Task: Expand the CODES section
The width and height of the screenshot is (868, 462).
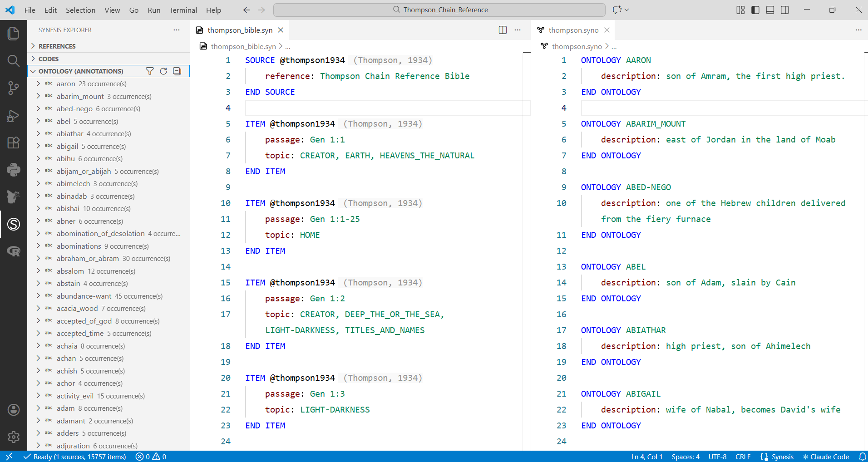Action: click(49, 59)
